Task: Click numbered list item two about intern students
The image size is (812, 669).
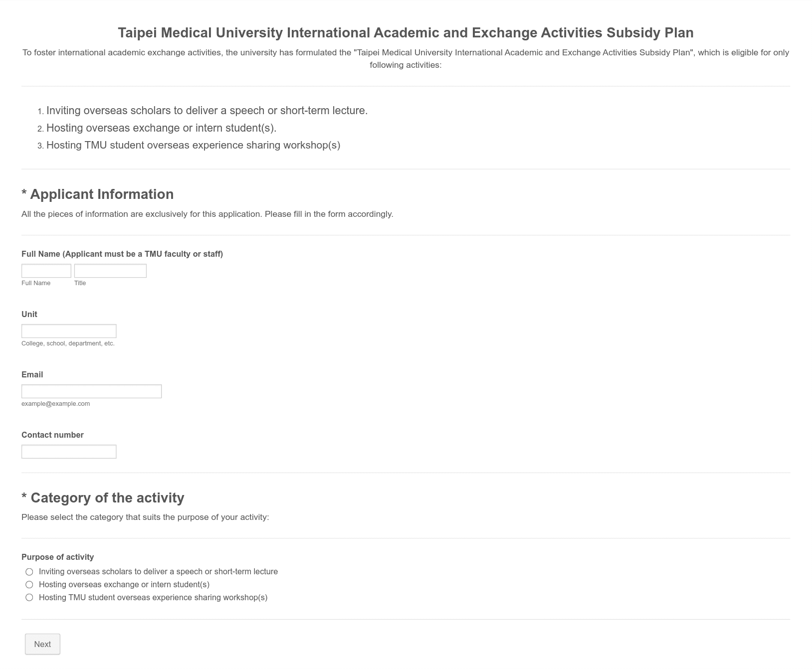Action: click(x=161, y=128)
